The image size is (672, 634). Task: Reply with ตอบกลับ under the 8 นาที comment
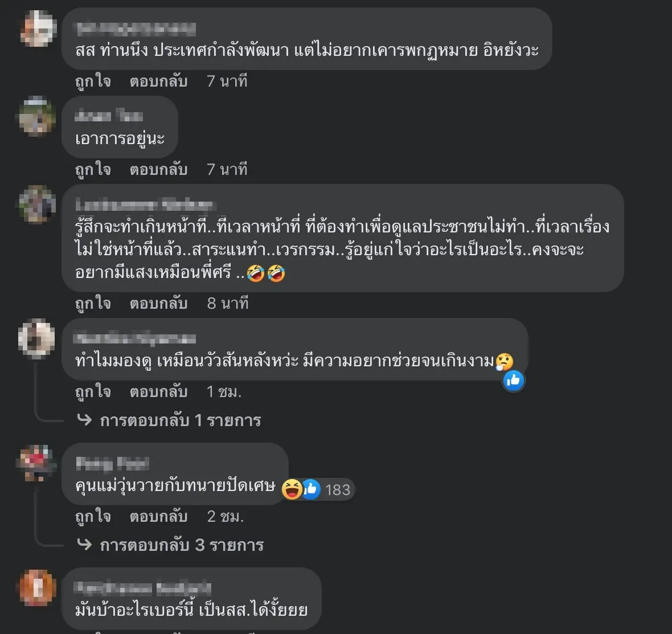[x=158, y=303]
